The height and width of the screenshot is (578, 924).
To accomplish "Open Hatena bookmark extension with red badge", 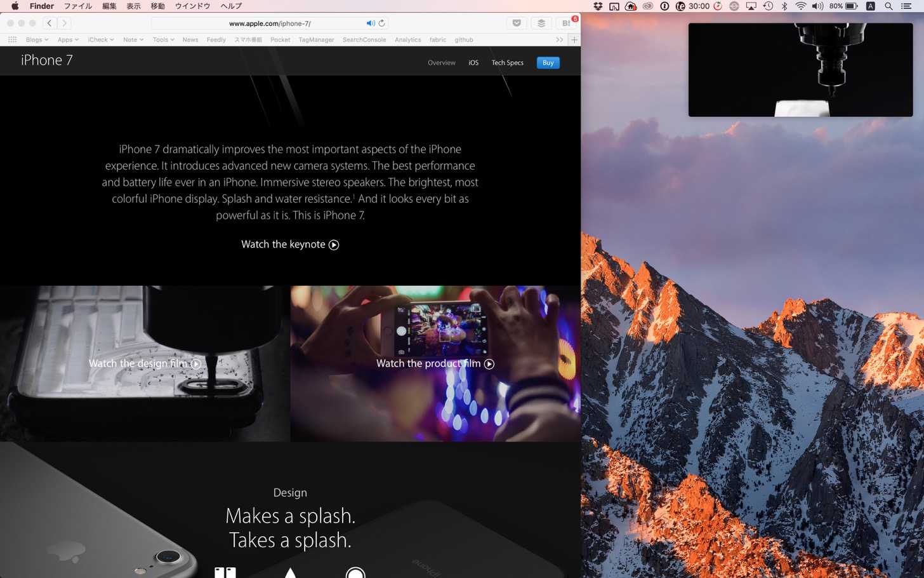I will (x=566, y=23).
